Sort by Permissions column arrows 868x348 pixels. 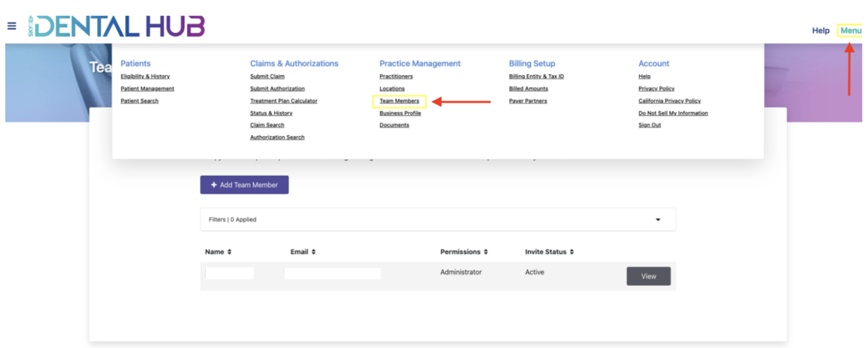[x=486, y=252]
